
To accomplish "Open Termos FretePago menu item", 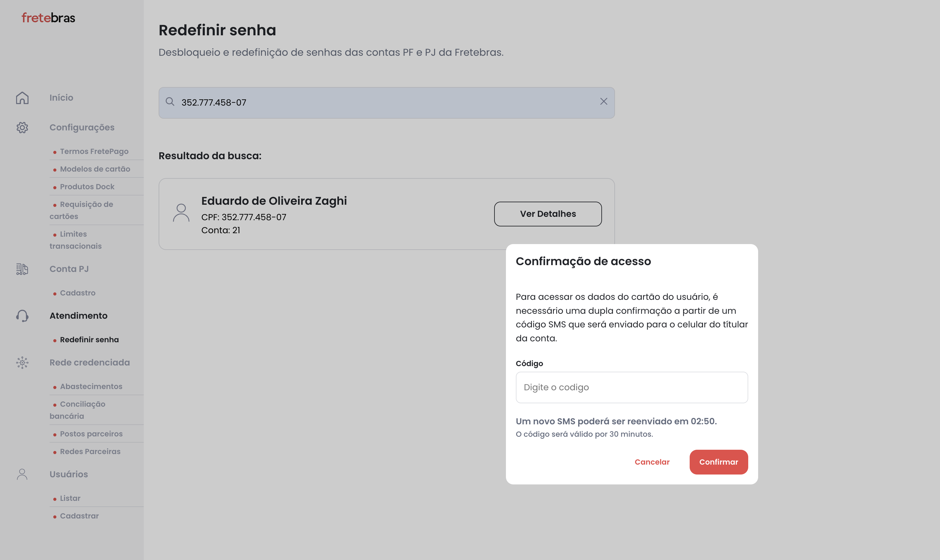I will [x=94, y=151].
